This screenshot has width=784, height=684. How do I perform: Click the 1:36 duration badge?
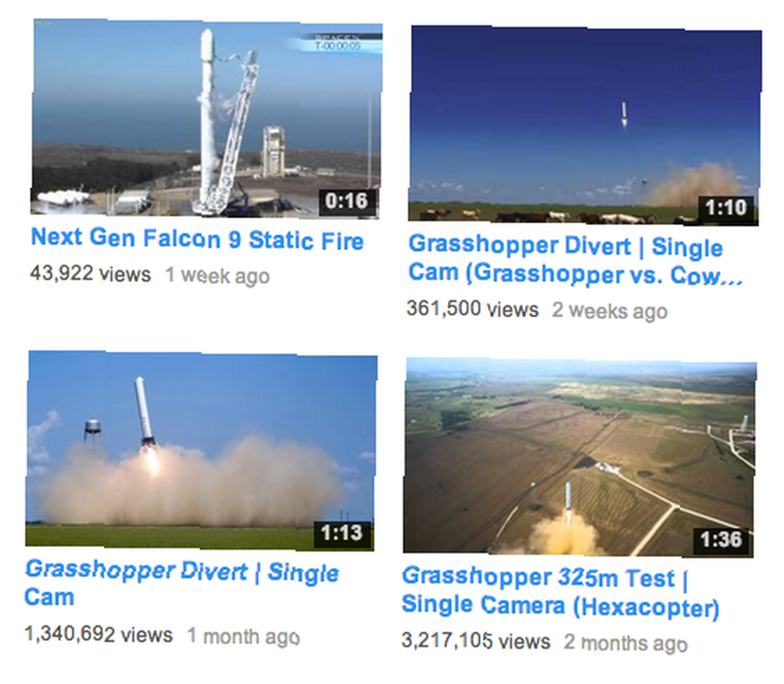tap(721, 540)
